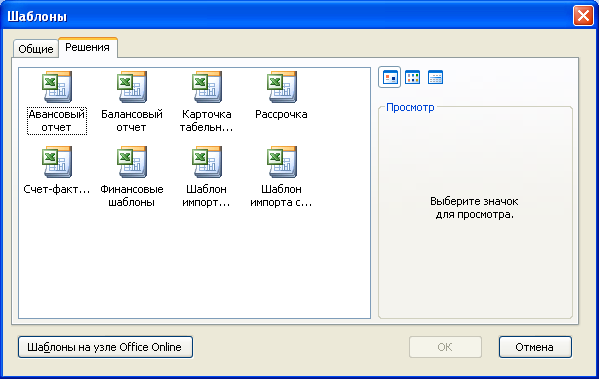The height and width of the screenshot is (379, 599).
Task: Choose the Финансовые шаблоны template icon
Action: click(x=132, y=162)
